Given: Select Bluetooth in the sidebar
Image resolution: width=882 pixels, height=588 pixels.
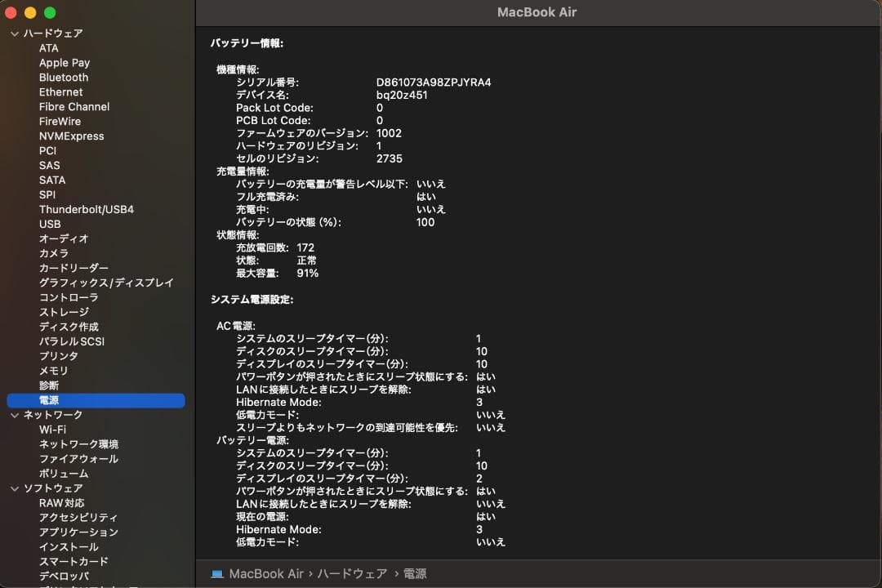Looking at the screenshot, I should 64,78.
